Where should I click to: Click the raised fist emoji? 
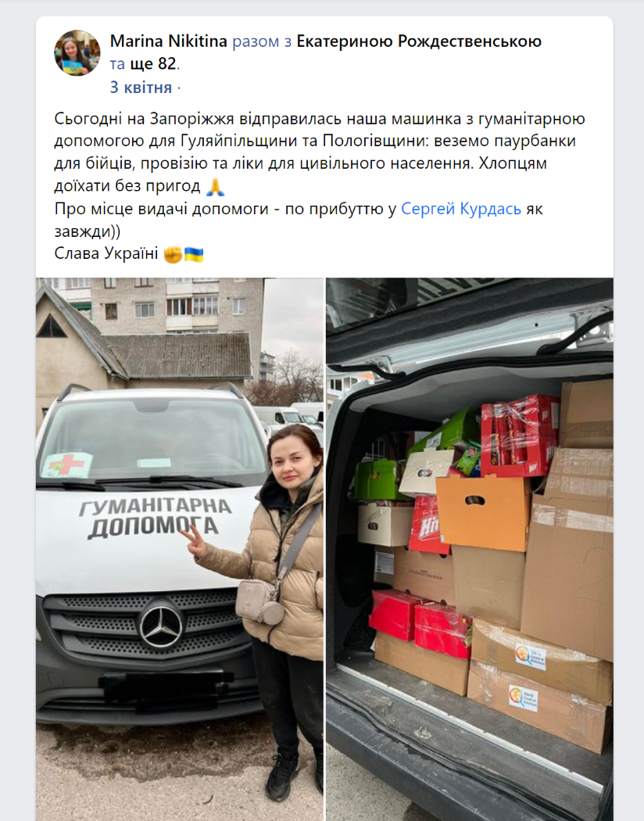click(x=174, y=254)
